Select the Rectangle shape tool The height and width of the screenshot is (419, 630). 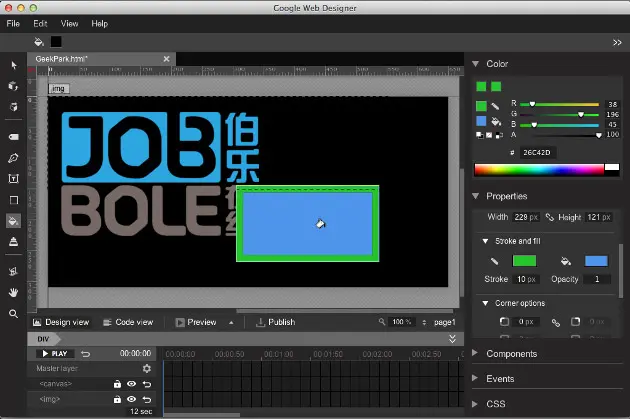pos(14,200)
